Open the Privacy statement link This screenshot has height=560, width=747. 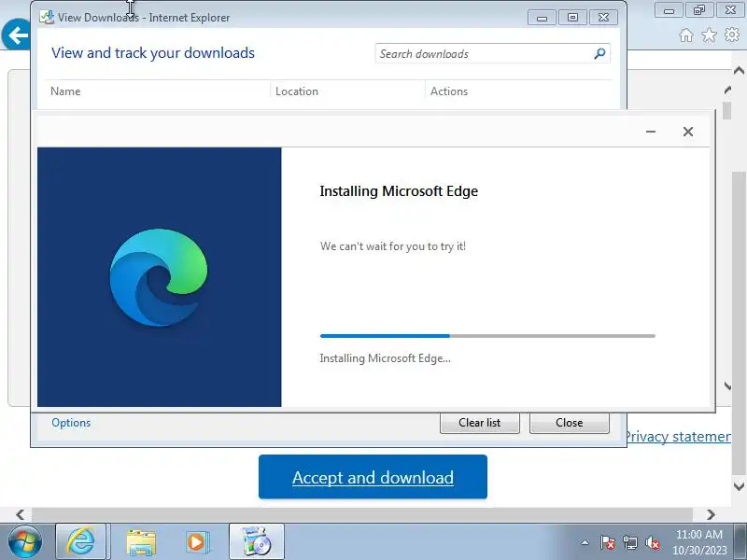point(677,437)
